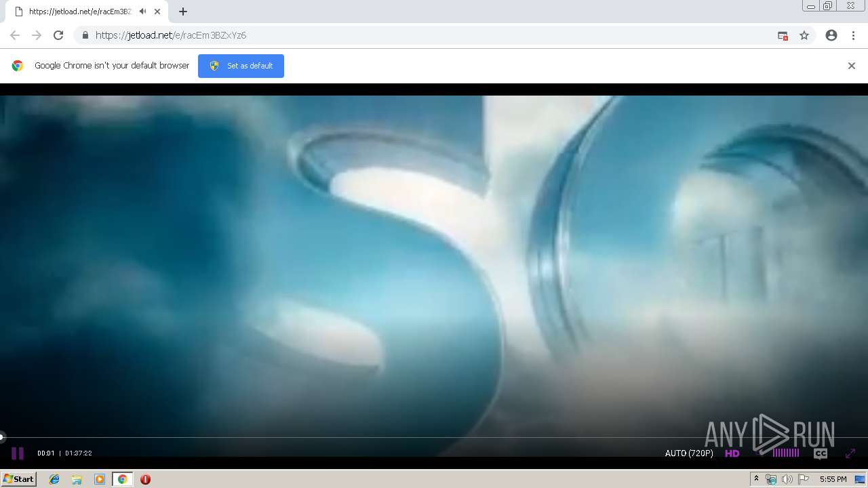
Task: Toggle CC closed captions
Action: [821, 453]
